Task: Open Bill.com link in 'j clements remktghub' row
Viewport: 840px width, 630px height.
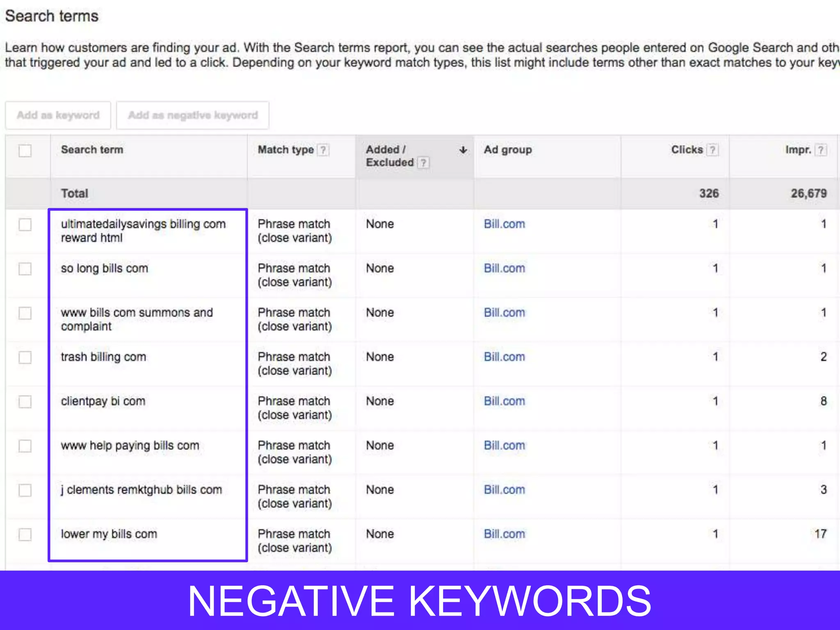Action: (504, 490)
